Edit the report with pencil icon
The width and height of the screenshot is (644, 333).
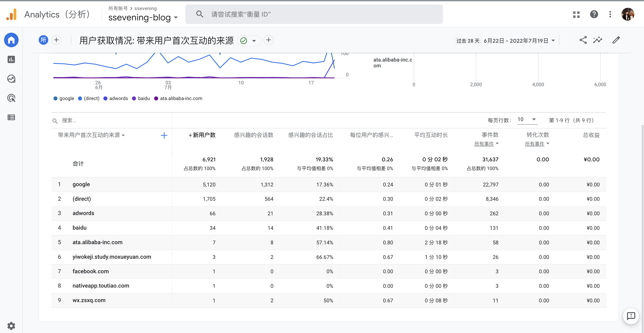pyautogui.click(x=616, y=40)
